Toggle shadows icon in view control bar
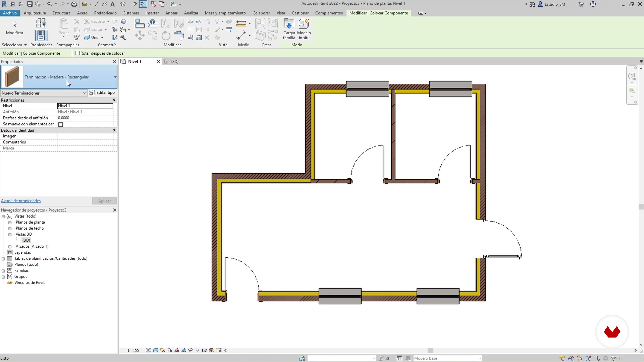The image size is (644, 362). 170,350
